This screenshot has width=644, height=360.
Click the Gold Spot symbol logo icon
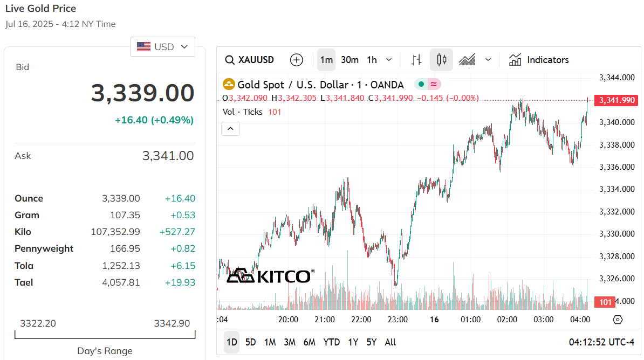click(229, 85)
